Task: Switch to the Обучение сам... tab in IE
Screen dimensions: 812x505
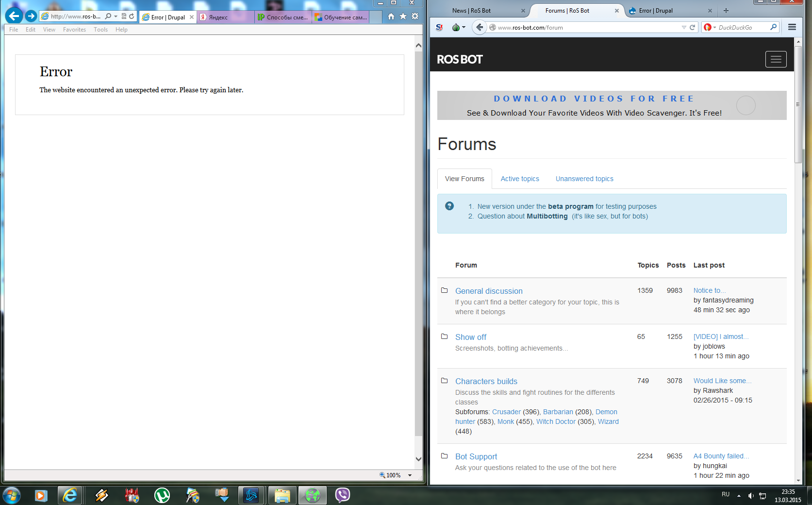Action: pos(341,17)
